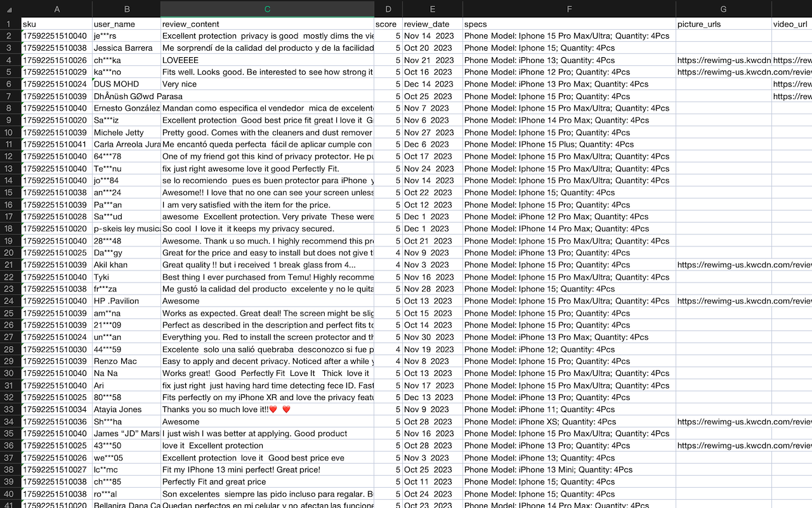Select column D header
The image size is (812, 508).
(388, 9)
